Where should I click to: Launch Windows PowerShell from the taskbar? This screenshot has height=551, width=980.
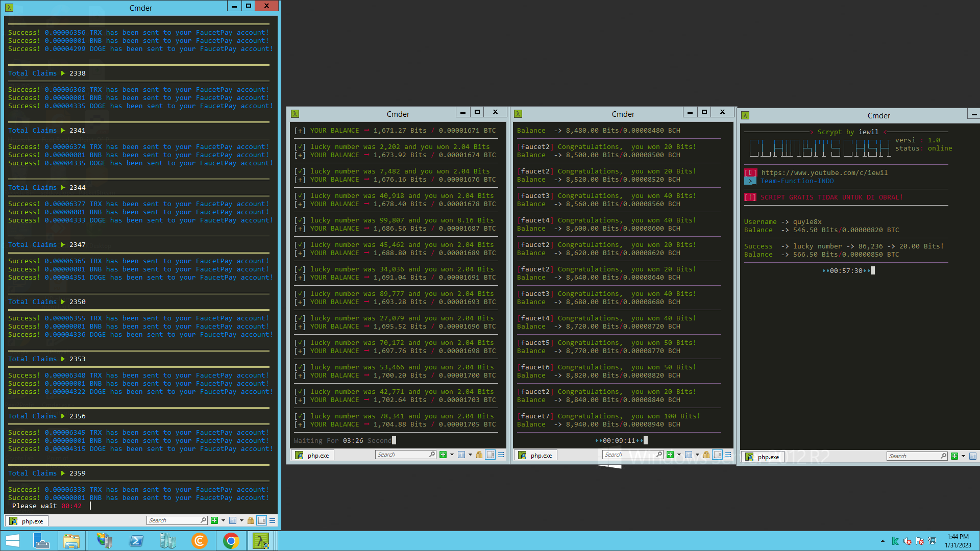(136, 541)
